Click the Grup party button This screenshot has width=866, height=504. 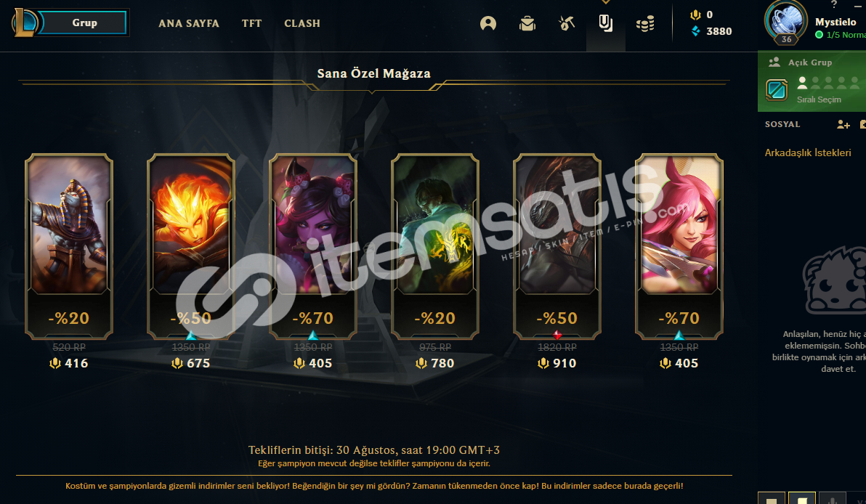[x=84, y=23]
